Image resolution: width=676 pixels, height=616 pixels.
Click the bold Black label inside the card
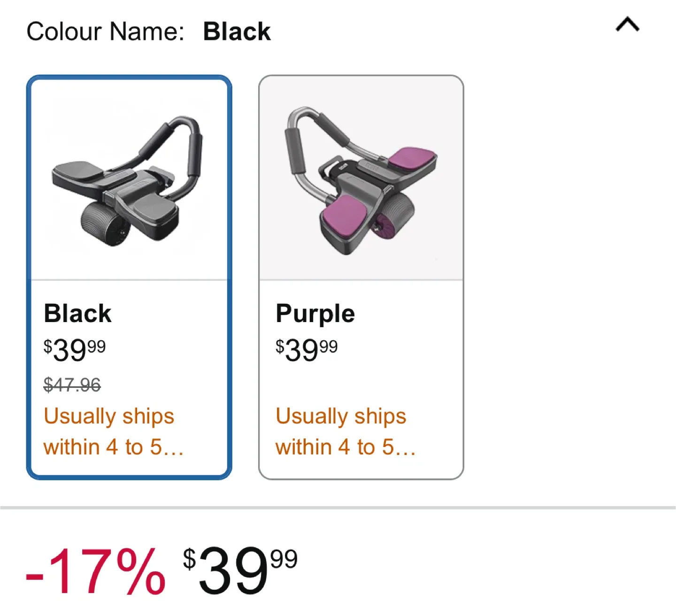(77, 314)
